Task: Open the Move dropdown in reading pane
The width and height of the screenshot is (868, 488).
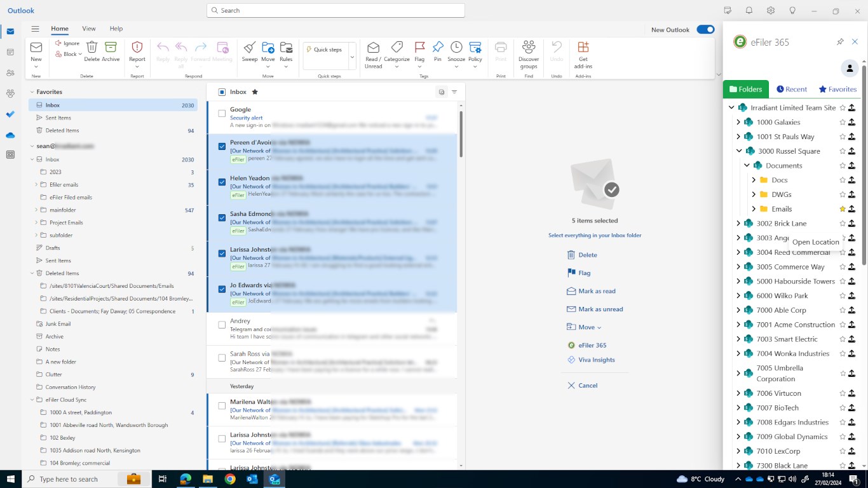Action: point(584,327)
